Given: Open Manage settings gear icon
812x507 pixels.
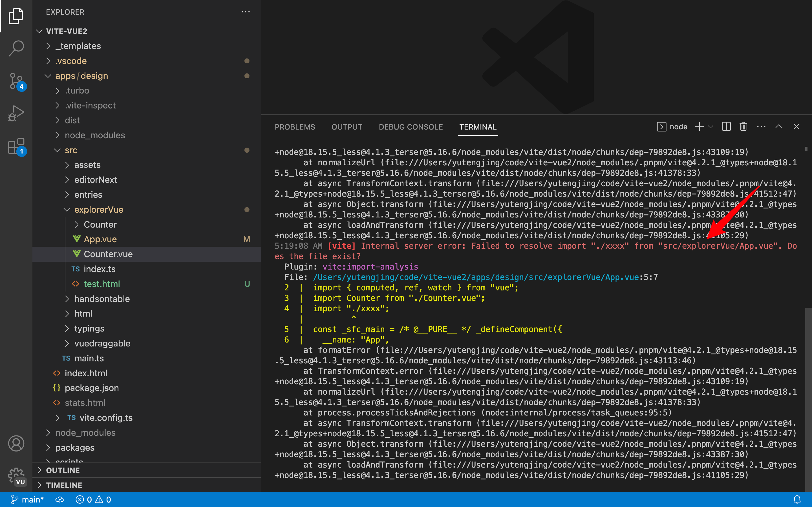Looking at the screenshot, I should tap(16, 476).
